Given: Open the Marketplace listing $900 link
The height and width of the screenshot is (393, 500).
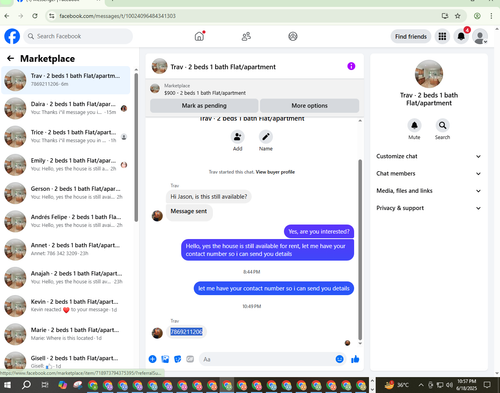Looking at the screenshot, I should [x=205, y=93].
